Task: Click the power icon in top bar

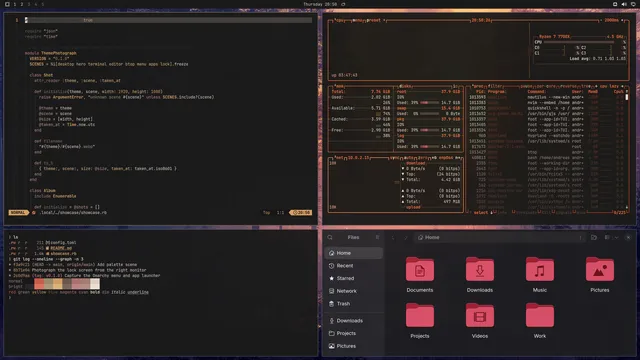Action: 633,4
